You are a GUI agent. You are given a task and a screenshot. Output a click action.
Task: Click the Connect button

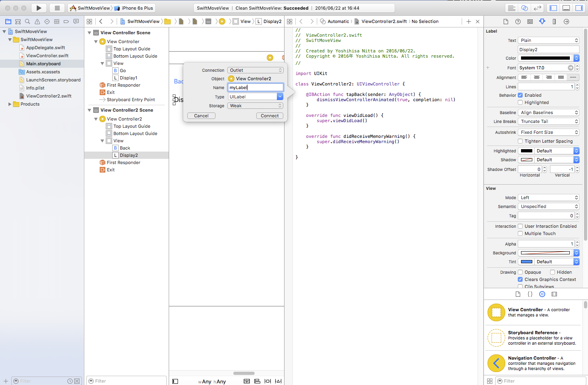tap(270, 116)
